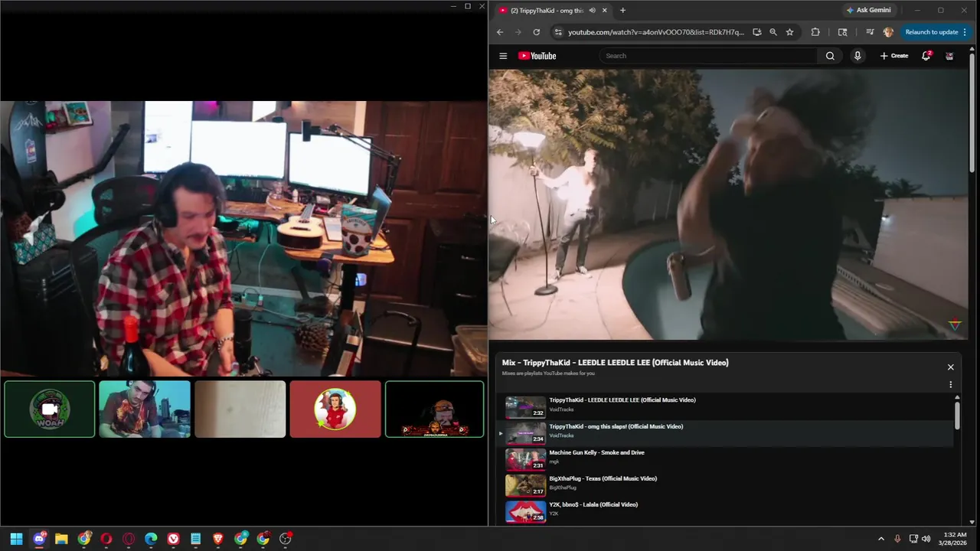Viewport: 980px width, 551px height.
Task: Open YouTube notifications bell
Action: pos(926,56)
